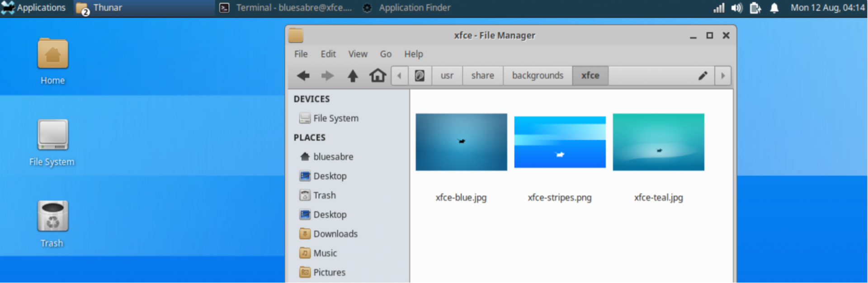Click the volume icon in the system tray
Screen dimensions: 868x283
coord(737,8)
